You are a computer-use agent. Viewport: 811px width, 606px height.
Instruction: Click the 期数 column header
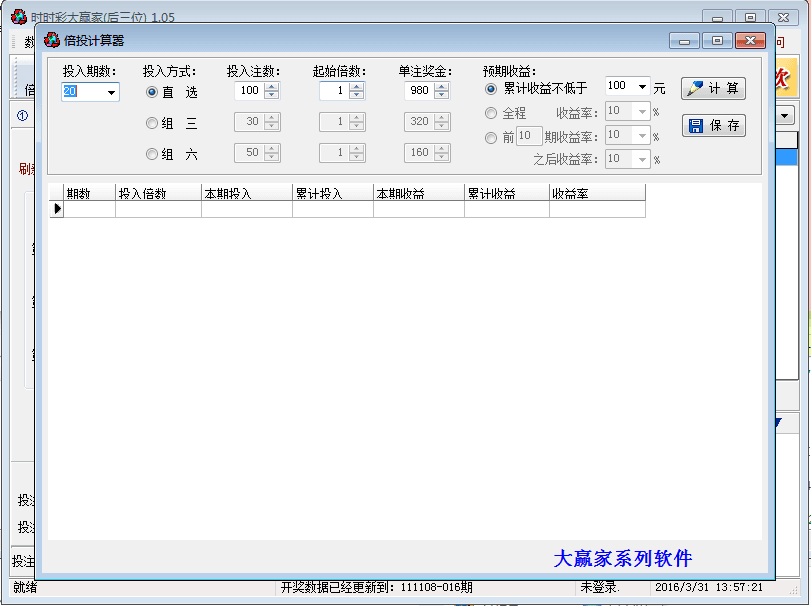pos(89,193)
